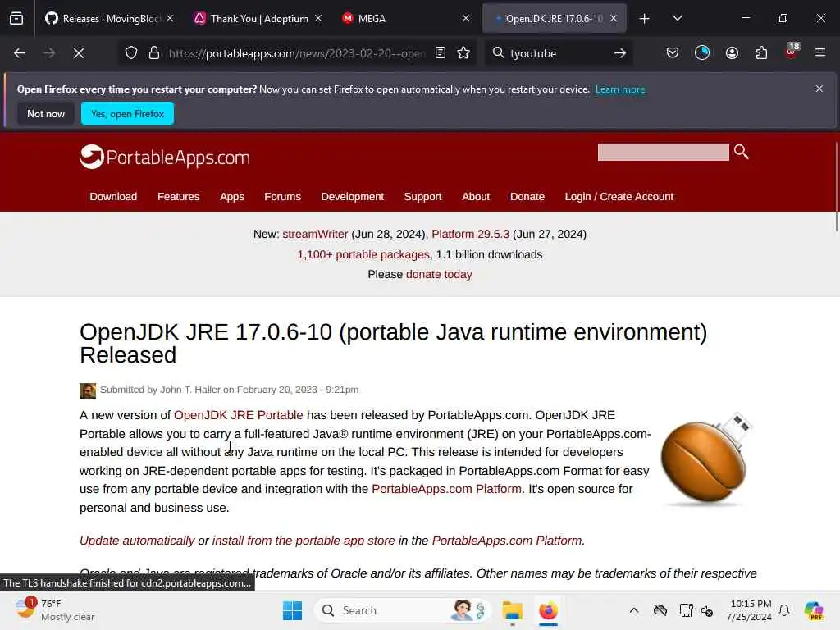The image size is (840, 630).
Task: Open extension with 18 badge
Action: 792,52
